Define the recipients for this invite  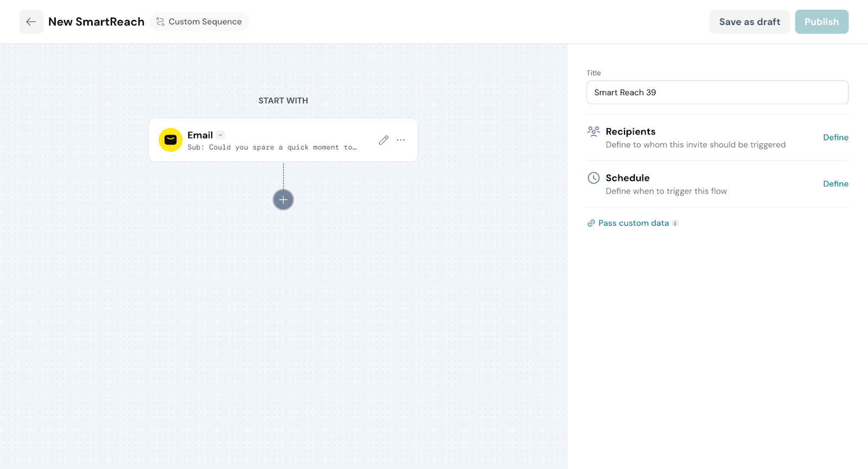click(x=835, y=137)
